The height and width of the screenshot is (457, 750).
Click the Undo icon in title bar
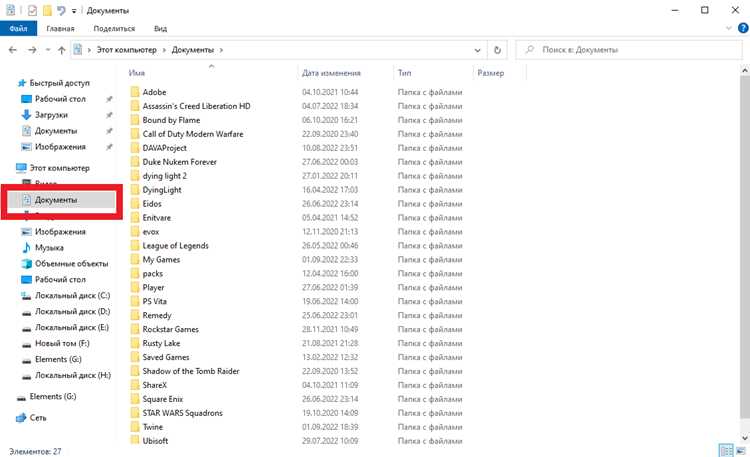tap(61, 10)
